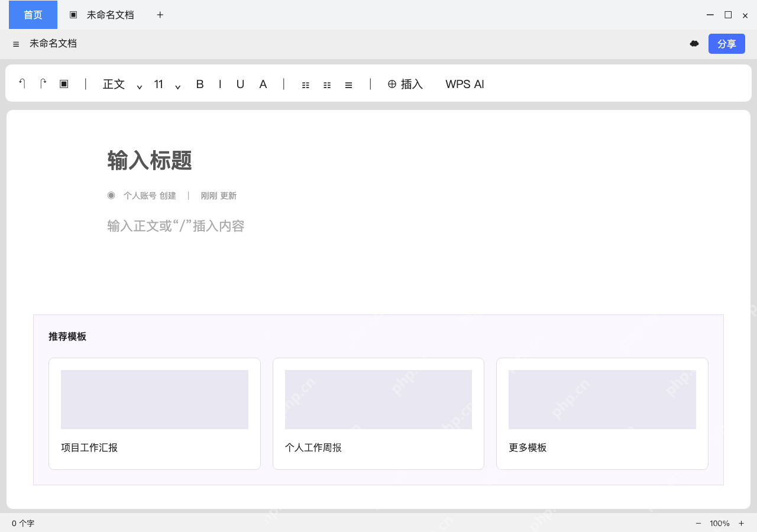Click the redo arrow icon
This screenshot has height=532, width=757.
point(43,84)
